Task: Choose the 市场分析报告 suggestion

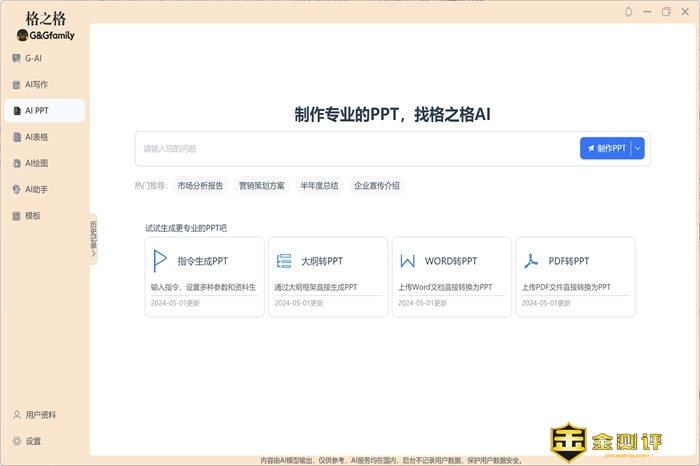Action: click(200, 185)
